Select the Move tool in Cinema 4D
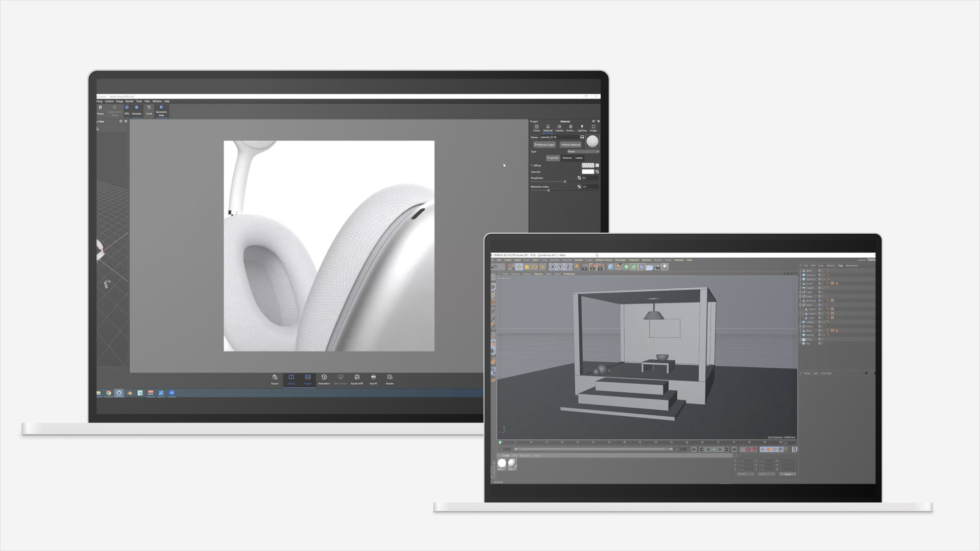 click(519, 267)
